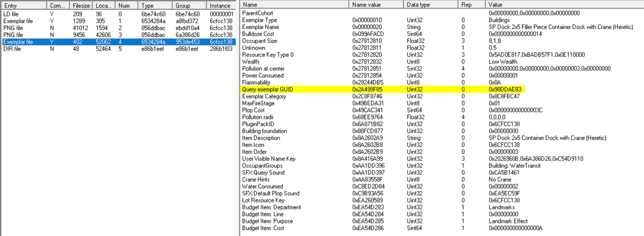The image size is (644, 236).
Task: Select the Exemplar Category property
Action: [442, 96]
